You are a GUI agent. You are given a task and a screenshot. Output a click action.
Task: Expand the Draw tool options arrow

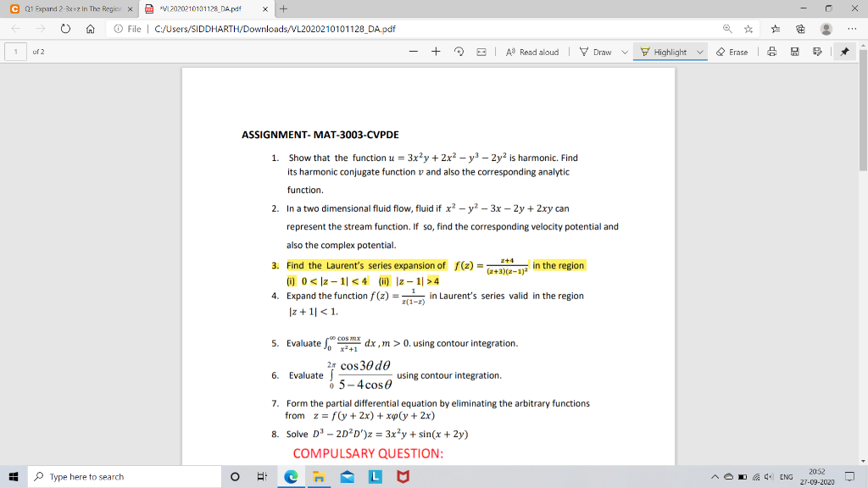pos(625,52)
